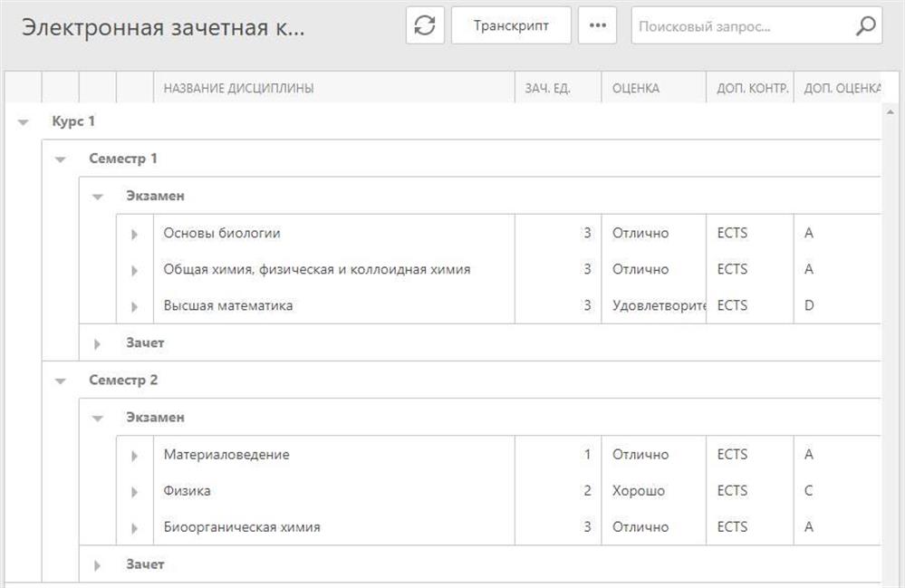The height and width of the screenshot is (588, 905).
Task: Click the Семестр 2 group label
Action: pyautogui.click(x=123, y=381)
